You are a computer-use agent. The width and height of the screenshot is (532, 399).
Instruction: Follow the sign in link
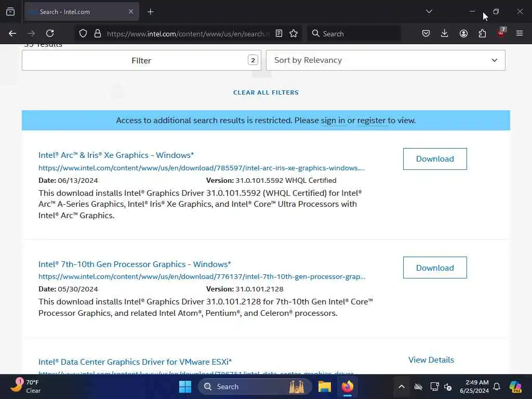click(333, 121)
